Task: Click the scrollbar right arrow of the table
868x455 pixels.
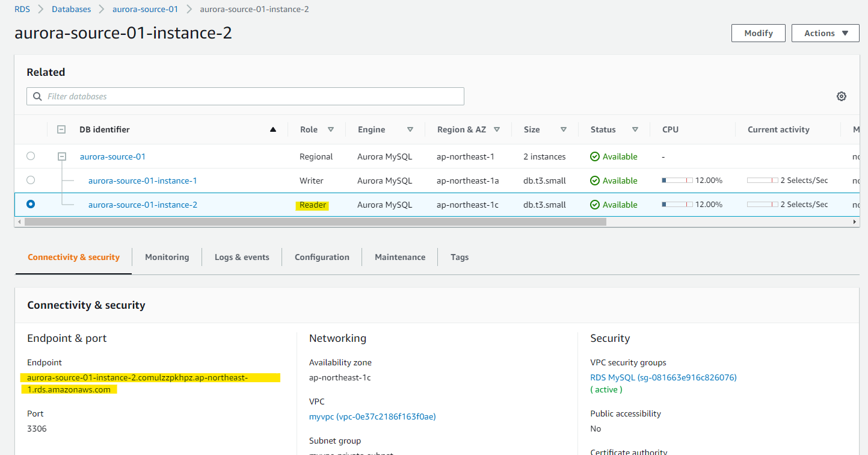Action: click(x=855, y=221)
